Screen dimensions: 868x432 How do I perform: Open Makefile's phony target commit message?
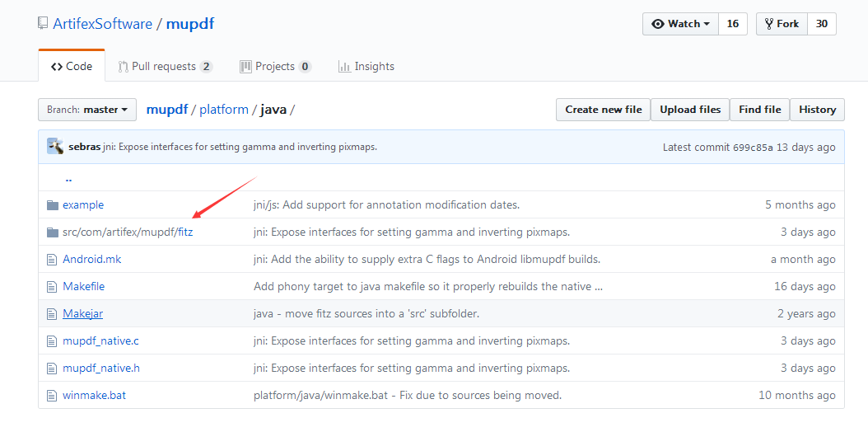428,286
